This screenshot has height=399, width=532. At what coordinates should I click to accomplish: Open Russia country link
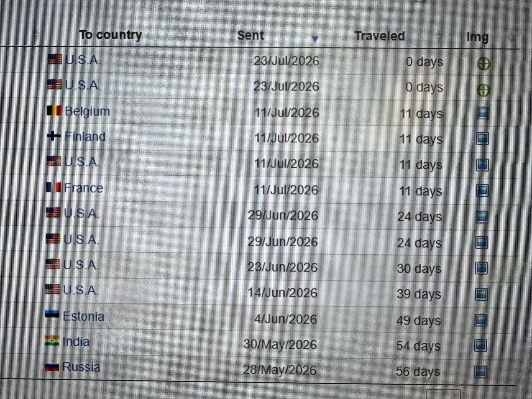point(81,367)
